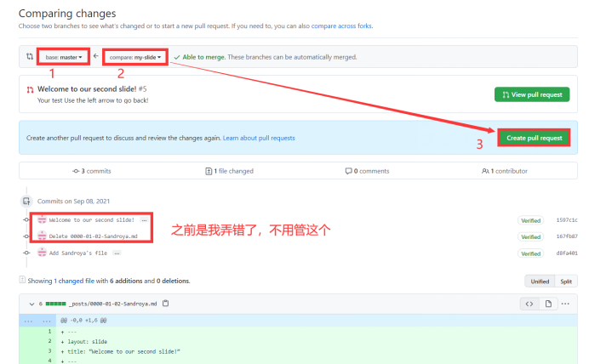Show source diff with code icon
This screenshot has height=364, width=589.
[x=529, y=304]
